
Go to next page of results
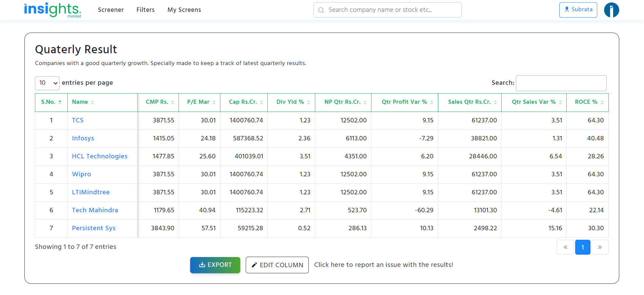pyautogui.click(x=600, y=247)
